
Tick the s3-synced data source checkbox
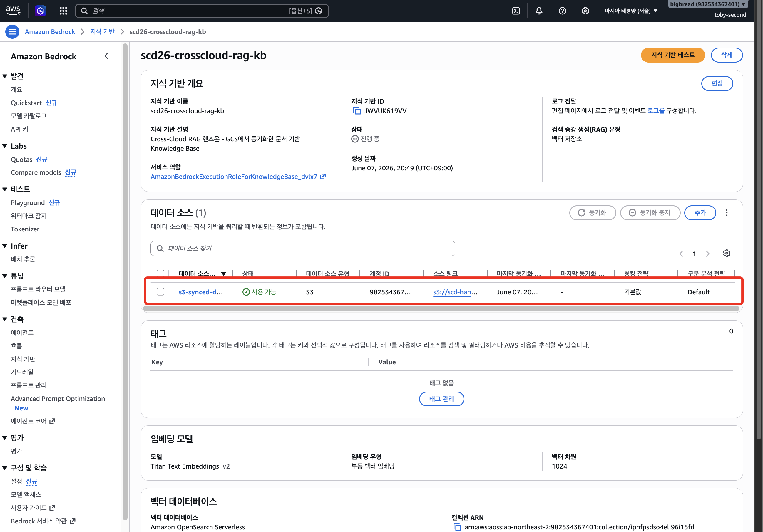(x=160, y=292)
